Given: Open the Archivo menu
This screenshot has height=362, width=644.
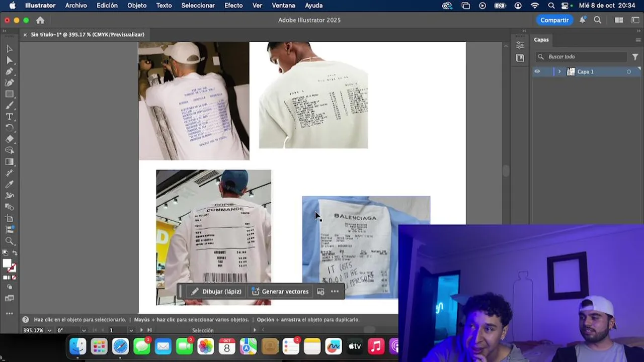Looking at the screenshot, I should [76, 6].
